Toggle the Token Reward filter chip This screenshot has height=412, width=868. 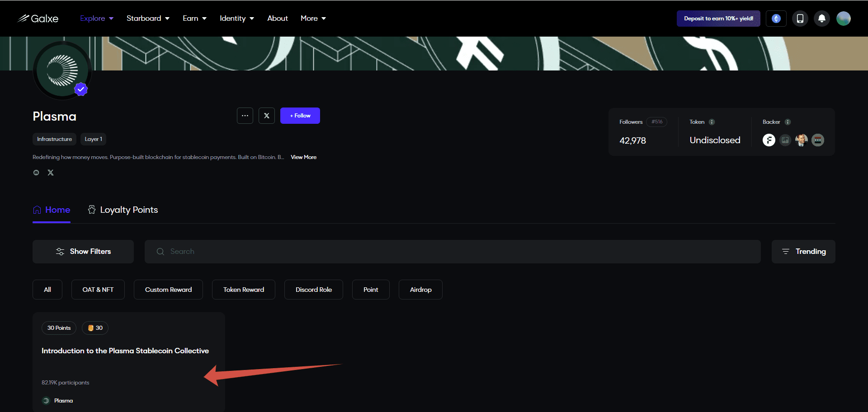(243, 290)
